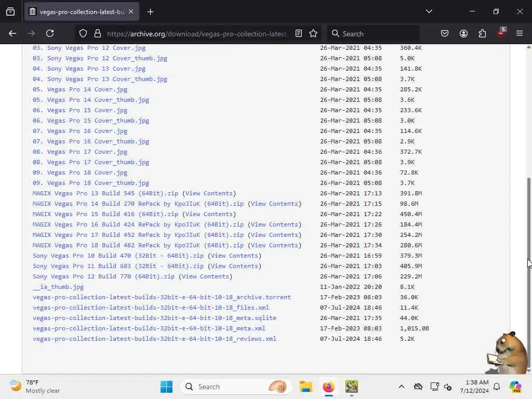532x399 pixels.
Task: Close the vegas-pro-collection tab
Action: 131,12
